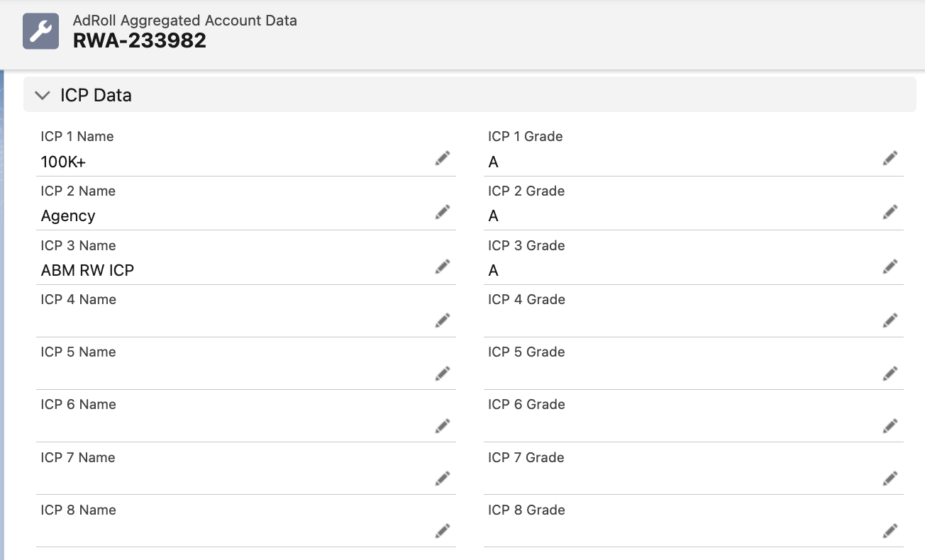Edit the ICP 6 Name field
The width and height of the screenshot is (925, 560).
pyautogui.click(x=442, y=425)
